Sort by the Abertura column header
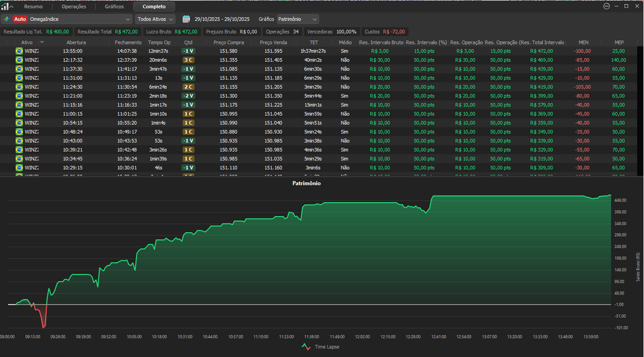644x357 pixels. [76, 42]
